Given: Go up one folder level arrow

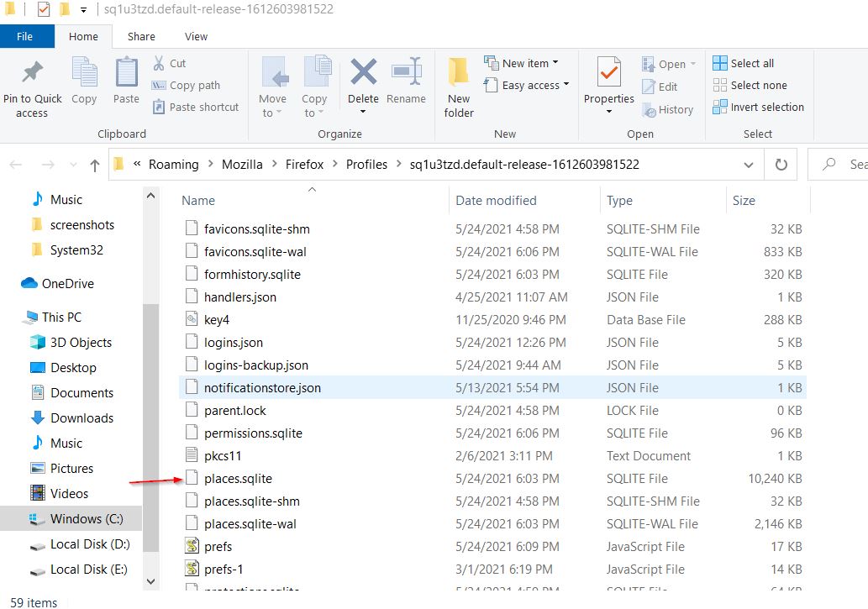Looking at the screenshot, I should point(95,165).
